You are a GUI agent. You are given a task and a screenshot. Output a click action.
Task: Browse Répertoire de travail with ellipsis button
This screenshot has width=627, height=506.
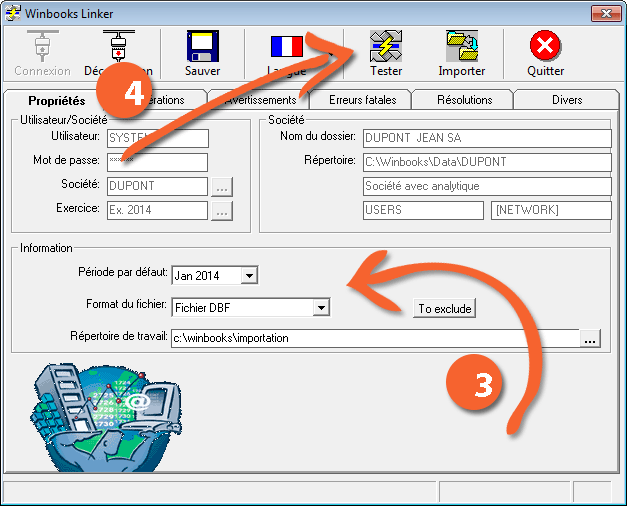click(590, 339)
